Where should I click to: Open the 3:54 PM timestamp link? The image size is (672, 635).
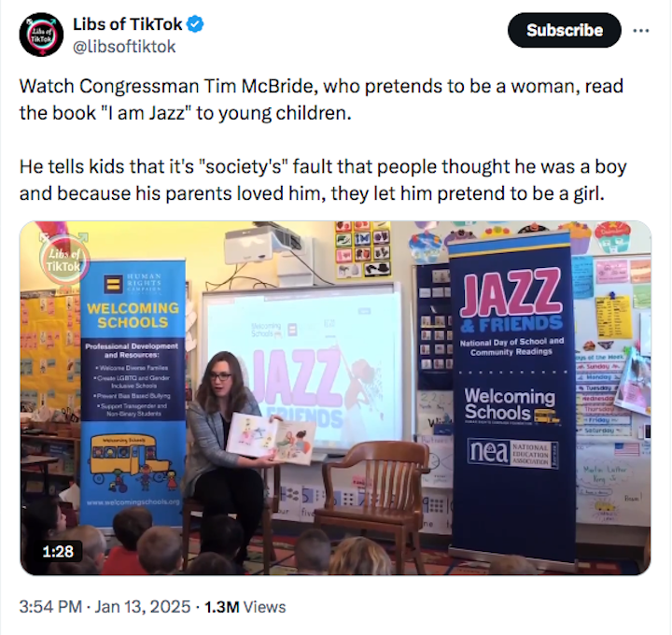[50, 607]
